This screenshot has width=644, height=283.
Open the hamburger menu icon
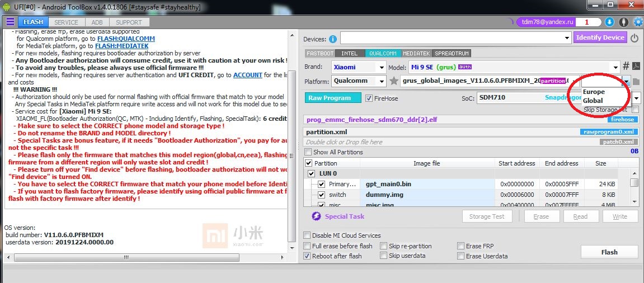click(10, 22)
